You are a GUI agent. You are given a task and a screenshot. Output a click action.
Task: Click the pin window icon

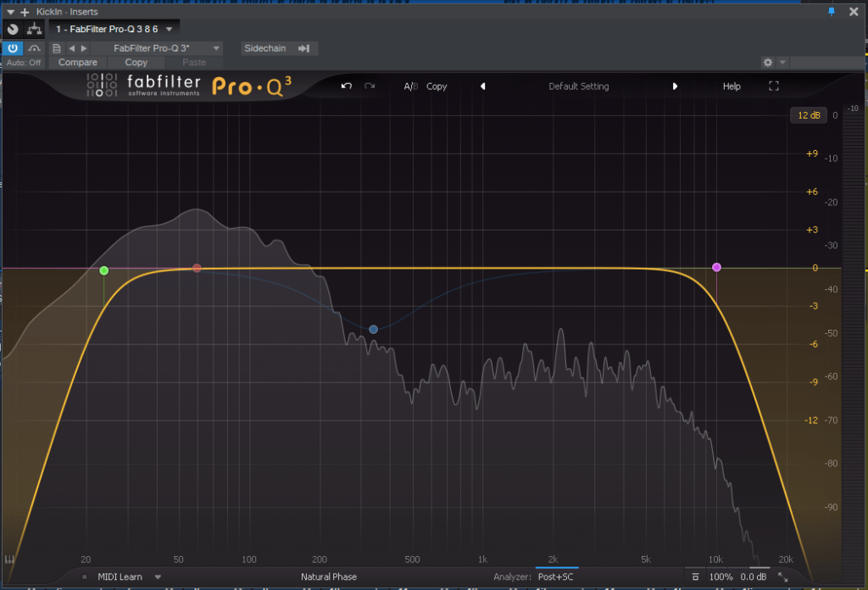(830, 12)
